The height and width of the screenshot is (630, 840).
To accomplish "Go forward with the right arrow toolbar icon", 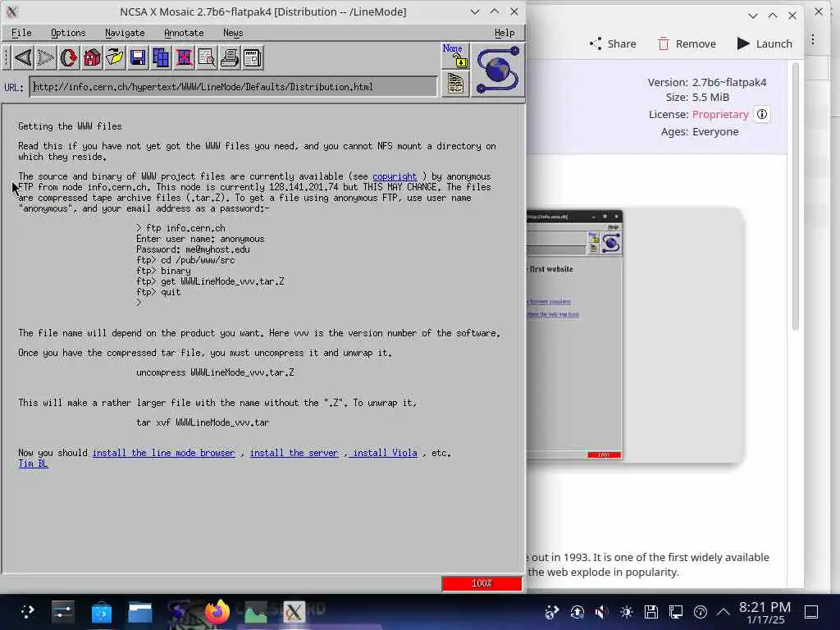I will (46, 58).
